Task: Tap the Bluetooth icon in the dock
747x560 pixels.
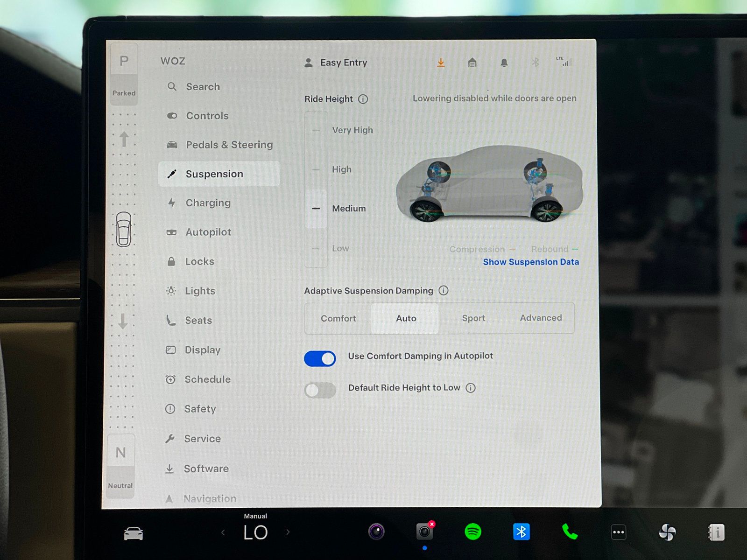Action: [x=521, y=532]
